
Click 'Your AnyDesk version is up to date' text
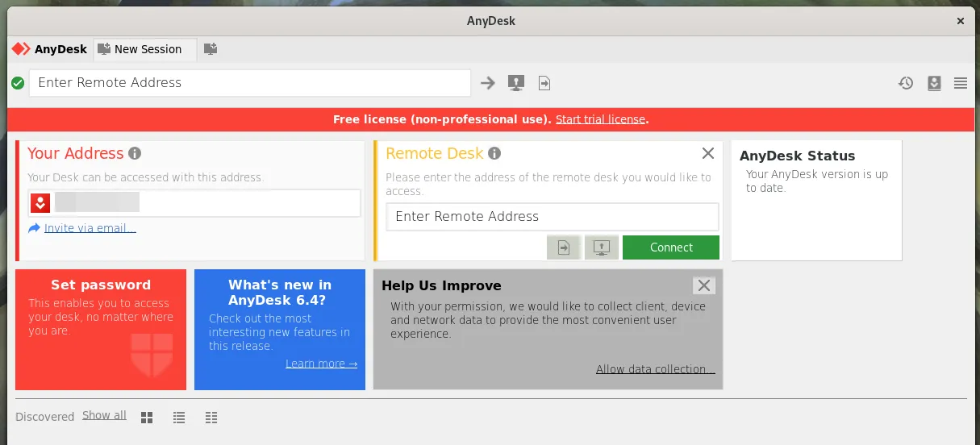pos(817,181)
